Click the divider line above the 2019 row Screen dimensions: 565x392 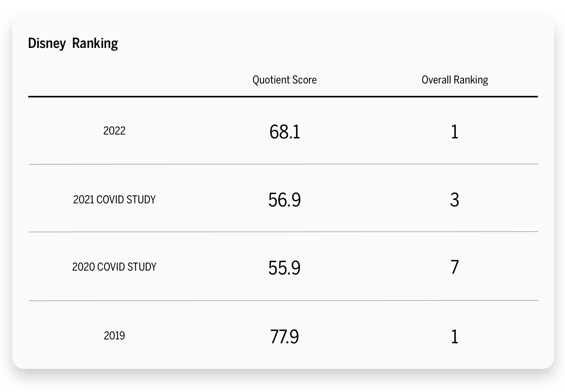tap(283, 300)
